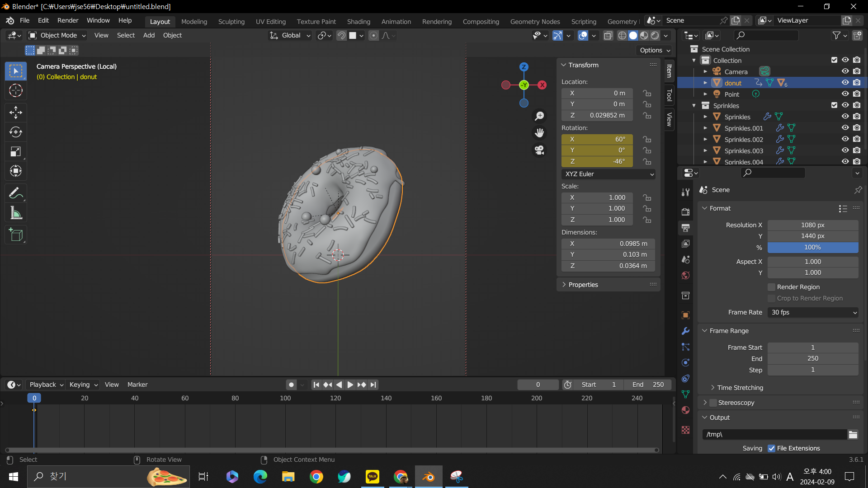Toggle auto keying record button
Viewport: 868px width, 488px height.
(x=291, y=385)
